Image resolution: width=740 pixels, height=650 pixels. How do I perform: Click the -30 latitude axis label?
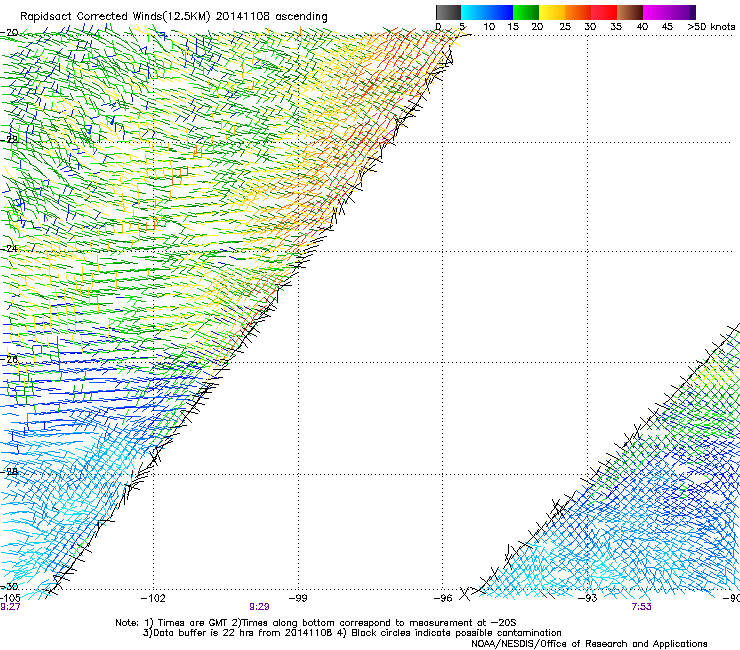tap(9, 587)
